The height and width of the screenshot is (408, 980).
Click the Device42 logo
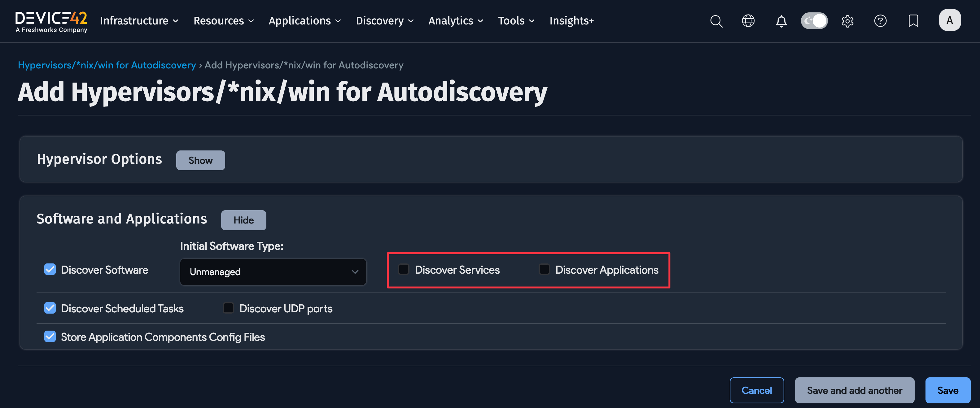(51, 21)
